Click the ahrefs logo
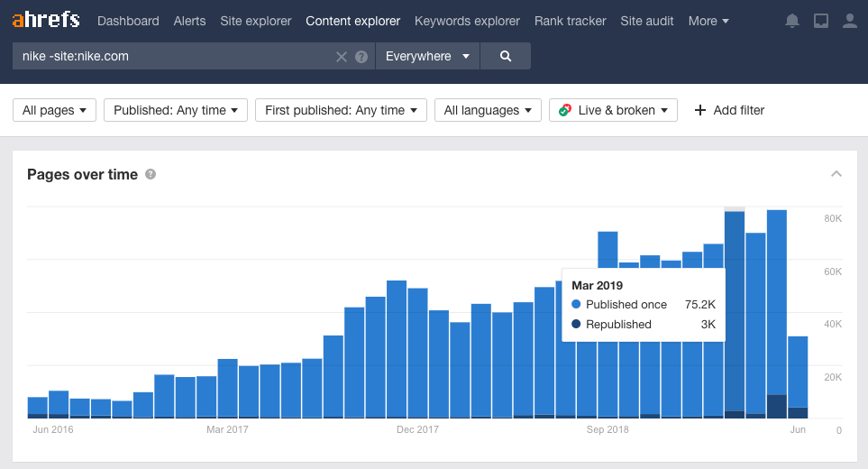Screen dimensions: 868x469 coord(46,20)
